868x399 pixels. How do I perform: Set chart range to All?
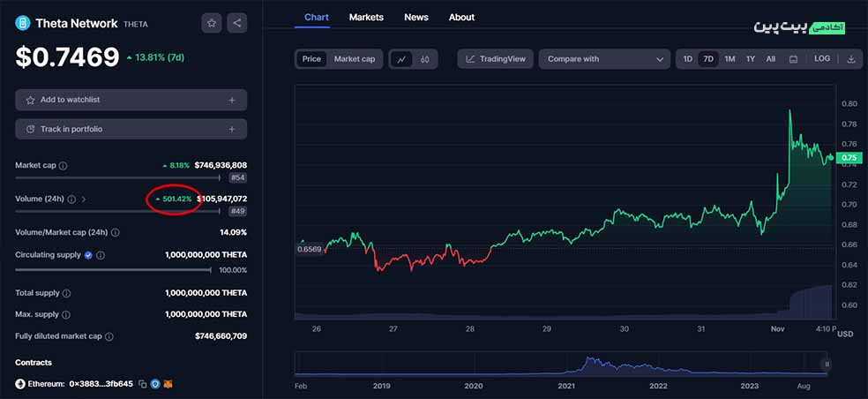(x=771, y=59)
